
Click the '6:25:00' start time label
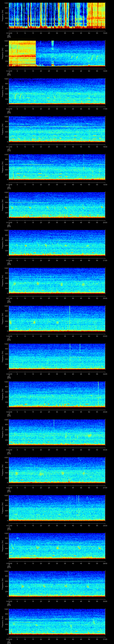(x=9, y=450)
